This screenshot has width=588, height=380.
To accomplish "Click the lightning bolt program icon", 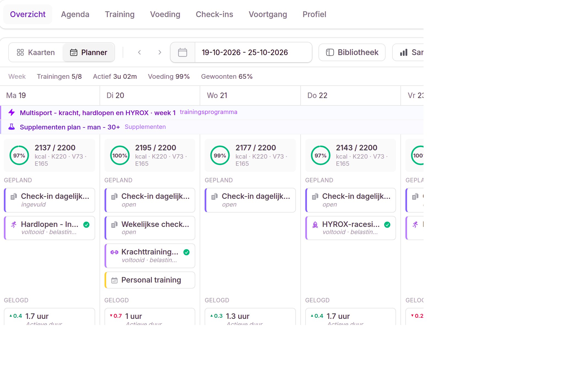I will click(12, 112).
